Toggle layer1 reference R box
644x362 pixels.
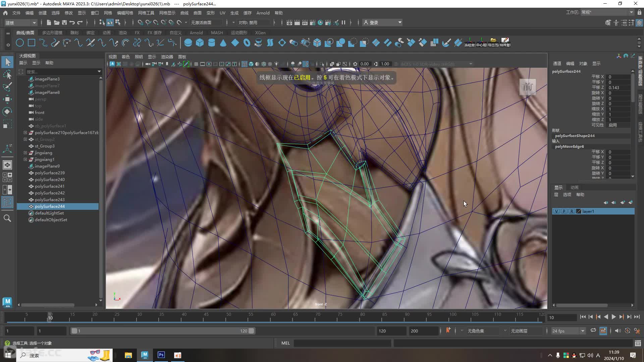click(x=572, y=211)
